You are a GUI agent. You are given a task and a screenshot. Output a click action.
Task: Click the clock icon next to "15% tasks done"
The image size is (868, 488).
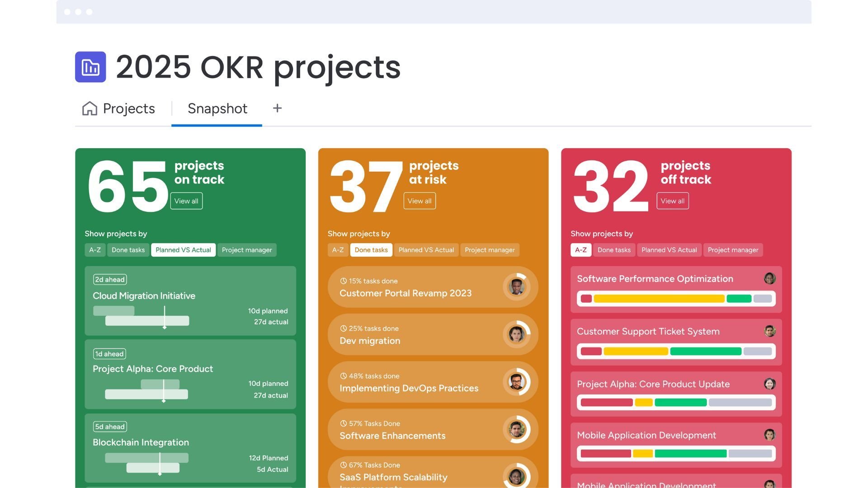344,281
